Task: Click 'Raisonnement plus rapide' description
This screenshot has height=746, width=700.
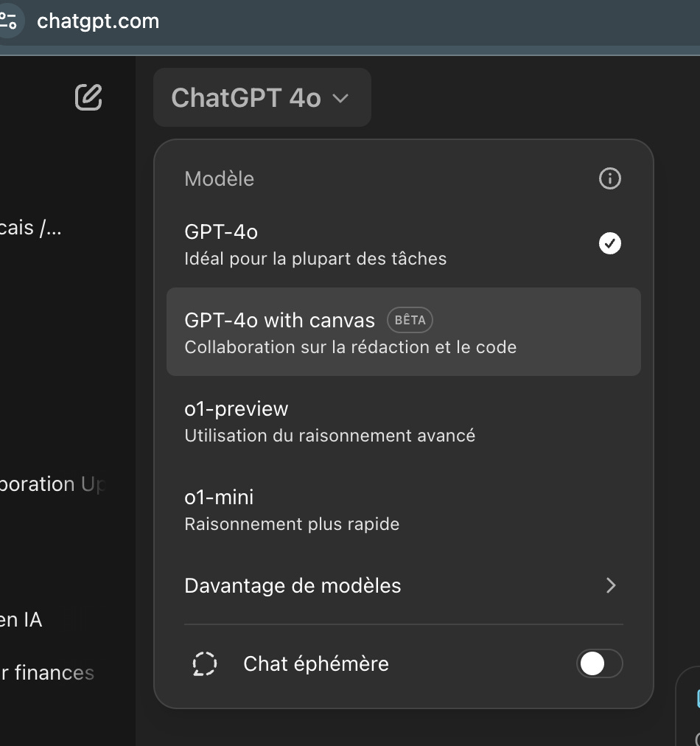Action: (x=292, y=524)
